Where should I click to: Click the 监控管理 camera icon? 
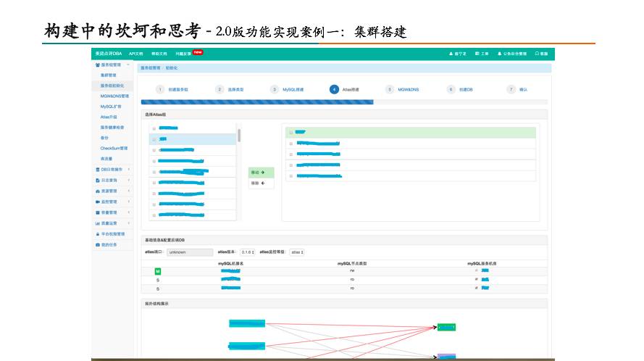(x=97, y=202)
